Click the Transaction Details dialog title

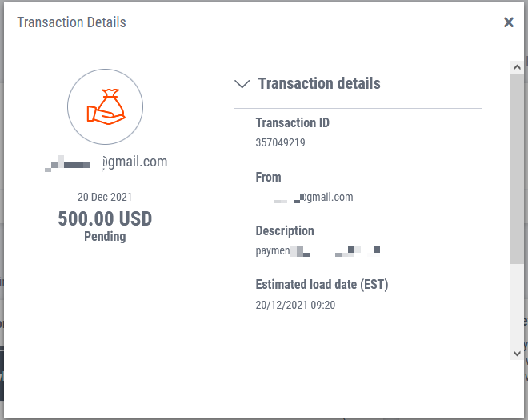point(71,22)
